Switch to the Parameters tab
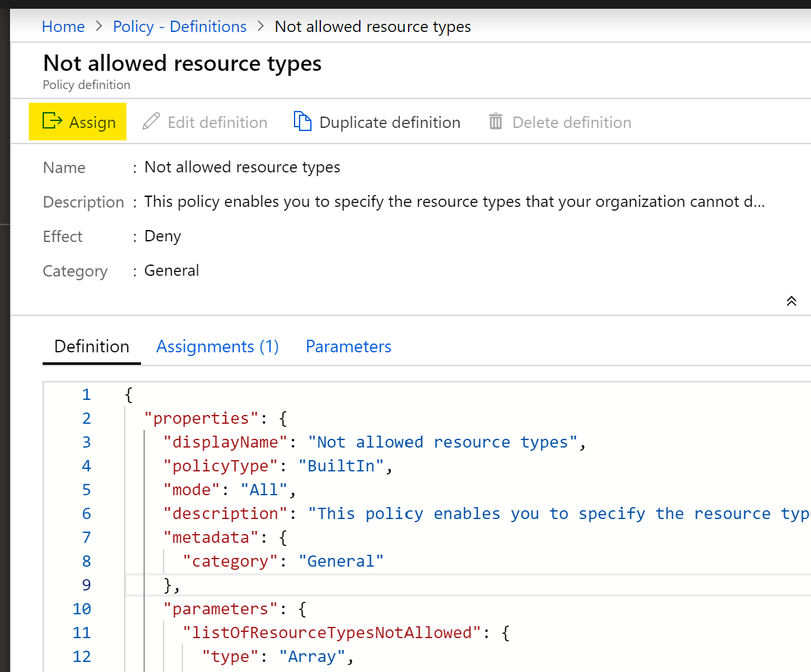 tap(348, 347)
